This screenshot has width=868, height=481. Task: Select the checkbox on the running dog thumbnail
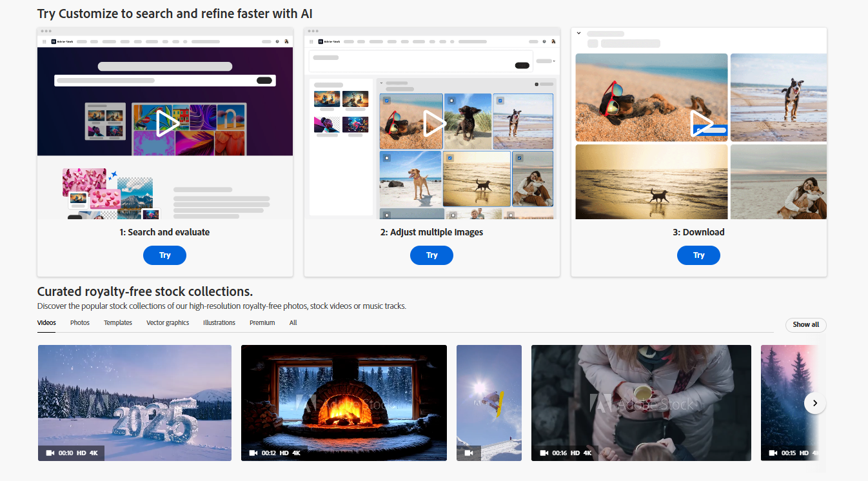500,101
